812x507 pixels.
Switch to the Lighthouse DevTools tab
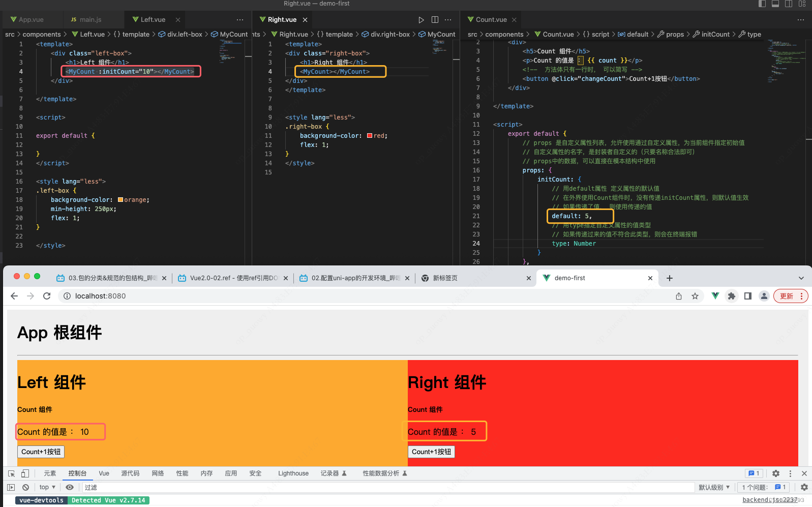tap(293, 473)
